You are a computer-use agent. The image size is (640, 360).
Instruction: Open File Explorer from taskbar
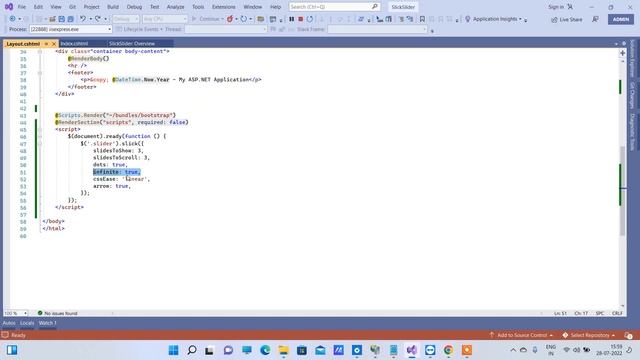pos(283,350)
